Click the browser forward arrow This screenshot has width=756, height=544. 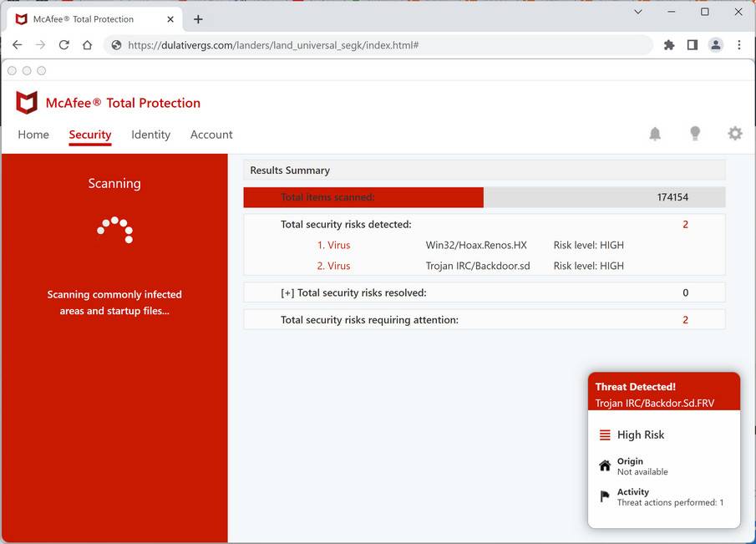point(40,45)
